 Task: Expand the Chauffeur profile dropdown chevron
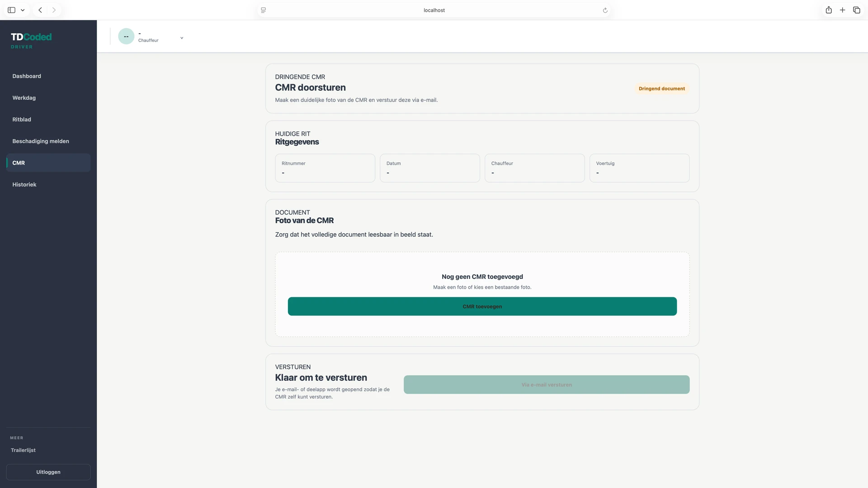[x=182, y=38]
